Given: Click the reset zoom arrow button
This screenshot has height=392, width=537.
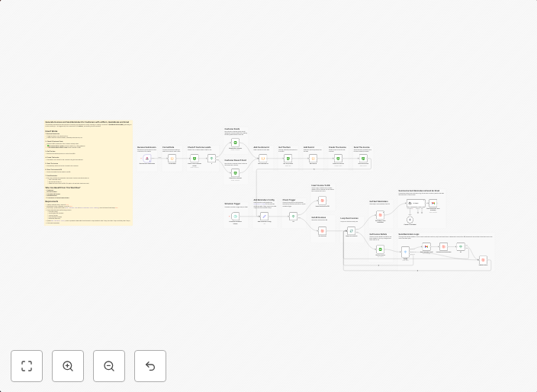Looking at the screenshot, I should [150, 366].
